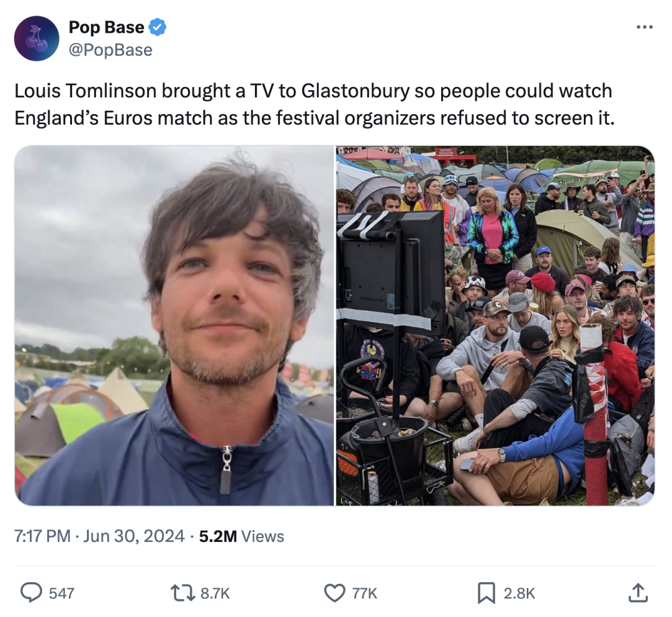This screenshot has width=672, height=617.
Task: Open the left selfie photo
Action: [x=174, y=325]
